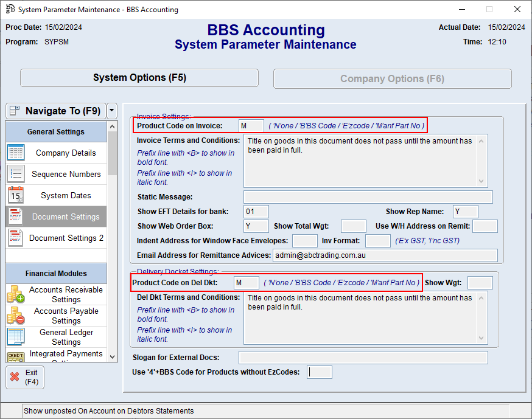
Task: Select the Accounts Payable Settings icon
Action: click(x=15, y=315)
